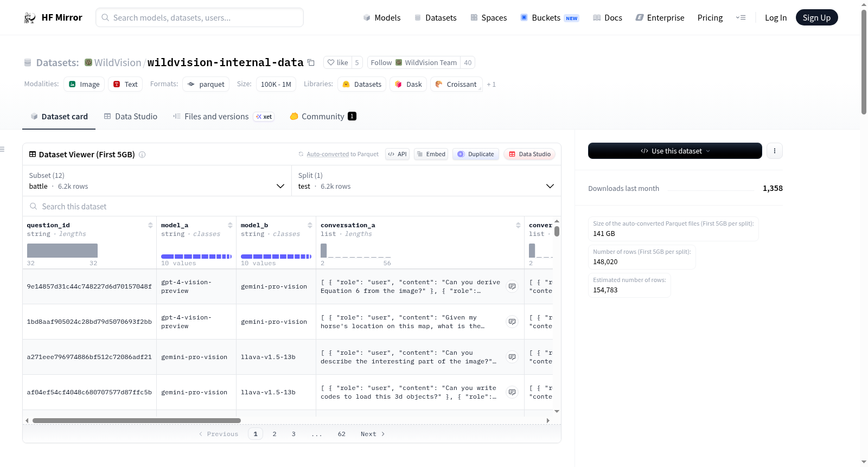The width and height of the screenshot is (868, 467).
Task: Switch to the Data Studio tab
Action: [x=131, y=116]
